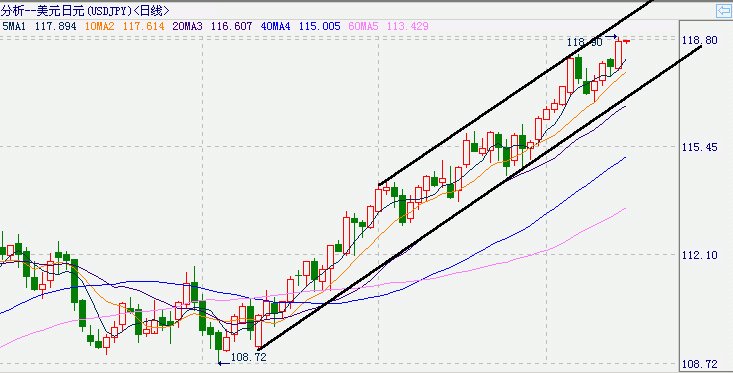Click the 118.80 price axis label
The height and width of the screenshot is (373, 733).
pos(699,40)
